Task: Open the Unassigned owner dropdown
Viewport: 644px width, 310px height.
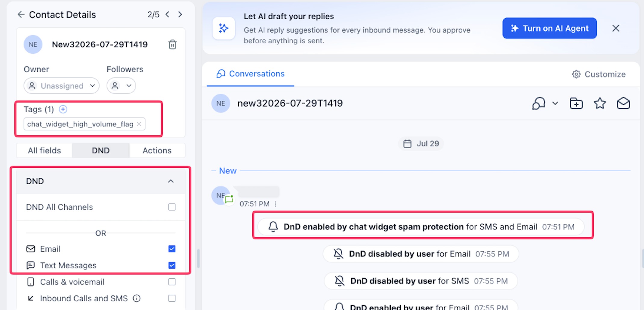Action: point(61,86)
